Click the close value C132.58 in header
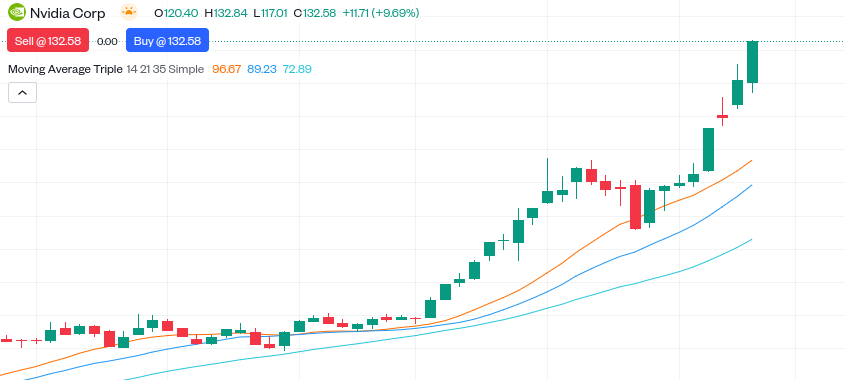 [314, 12]
